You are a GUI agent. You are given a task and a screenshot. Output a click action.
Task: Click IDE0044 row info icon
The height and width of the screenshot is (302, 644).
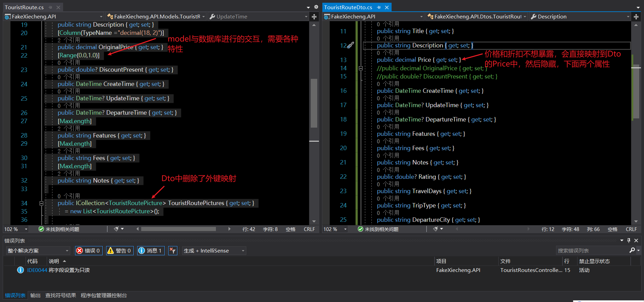tap(20, 270)
